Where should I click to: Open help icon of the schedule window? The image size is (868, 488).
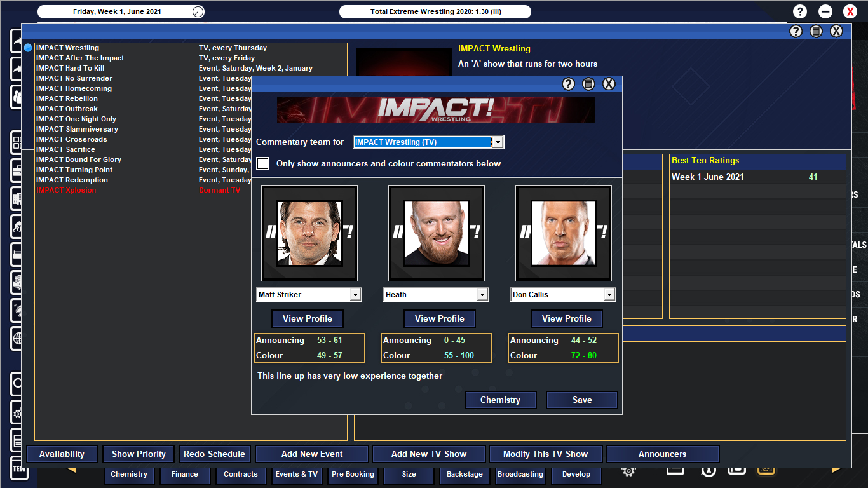796,31
